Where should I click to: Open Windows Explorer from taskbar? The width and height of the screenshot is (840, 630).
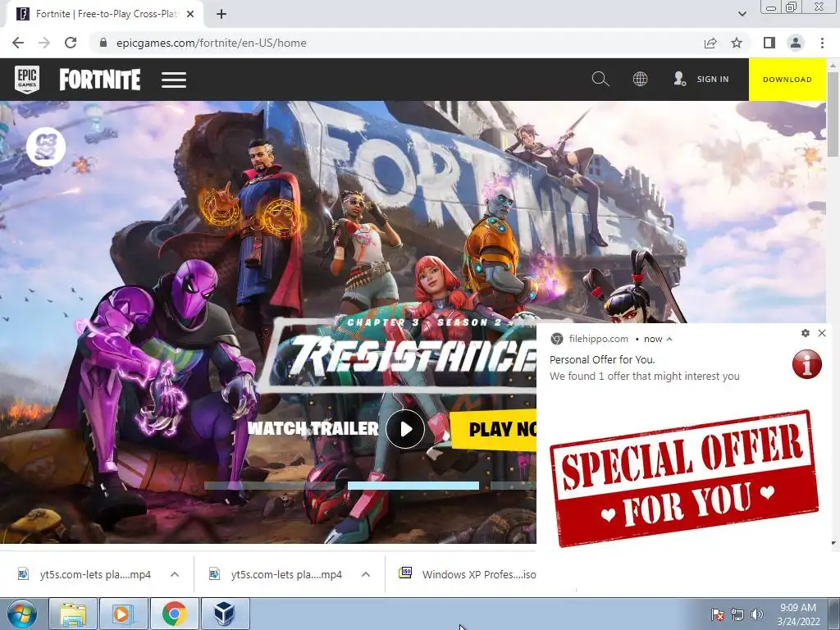coord(73,614)
